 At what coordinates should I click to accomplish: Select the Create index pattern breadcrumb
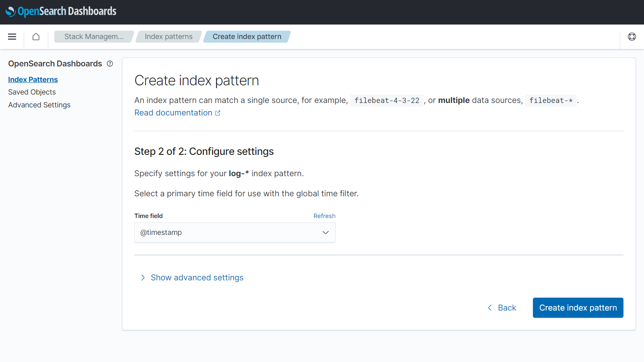[x=247, y=37]
